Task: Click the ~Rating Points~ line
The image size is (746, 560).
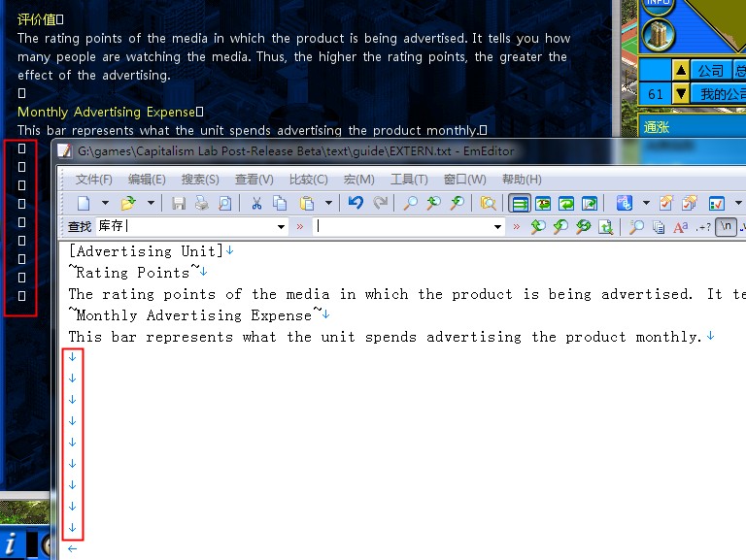Action: (x=134, y=273)
